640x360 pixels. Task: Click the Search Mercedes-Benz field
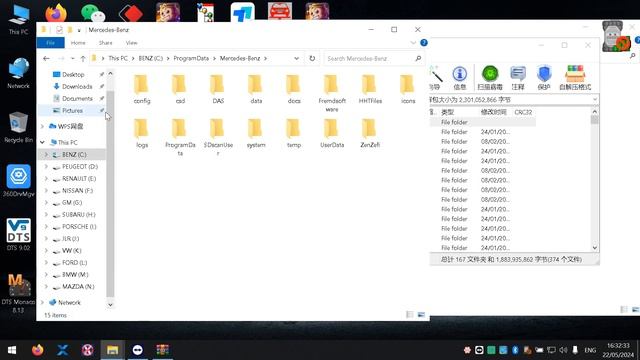point(373,58)
